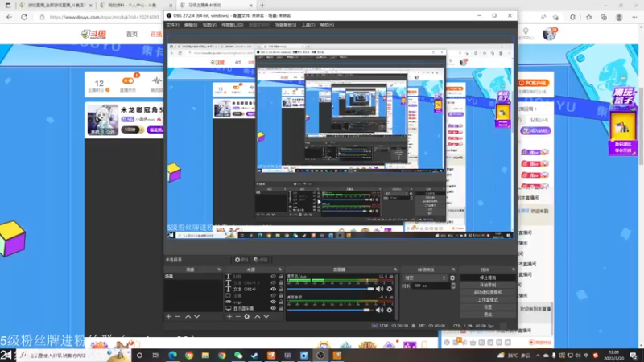
Task: Move selected source up in OBS
Action: click(x=257, y=316)
